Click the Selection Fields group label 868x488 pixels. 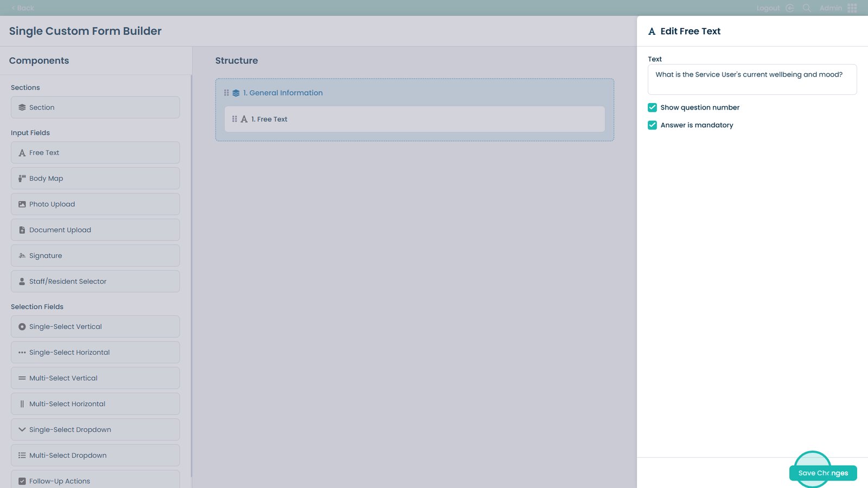(x=37, y=307)
